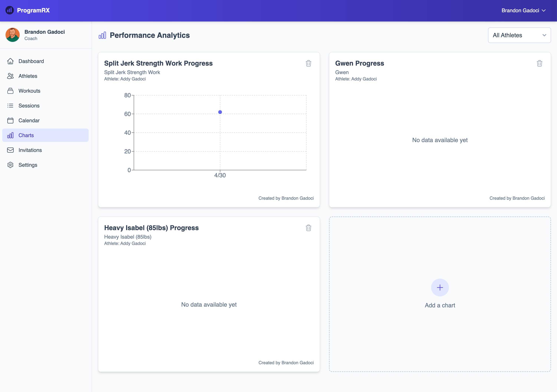Navigate to Workouts
The height and width of the screenshot is (392, 557).
pyautogui.click(x=45, y=91)
